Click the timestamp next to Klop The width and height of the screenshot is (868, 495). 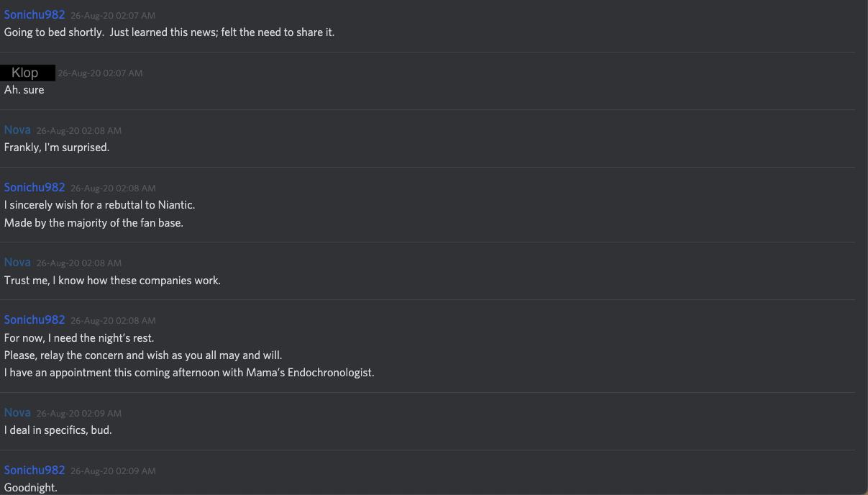[x=100, y=73]
